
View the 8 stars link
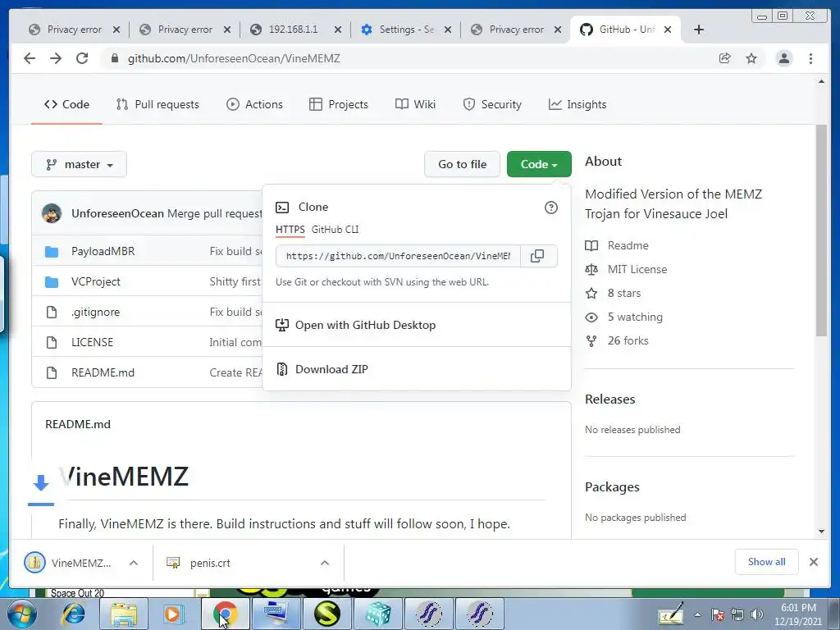(x=624, y=293)
